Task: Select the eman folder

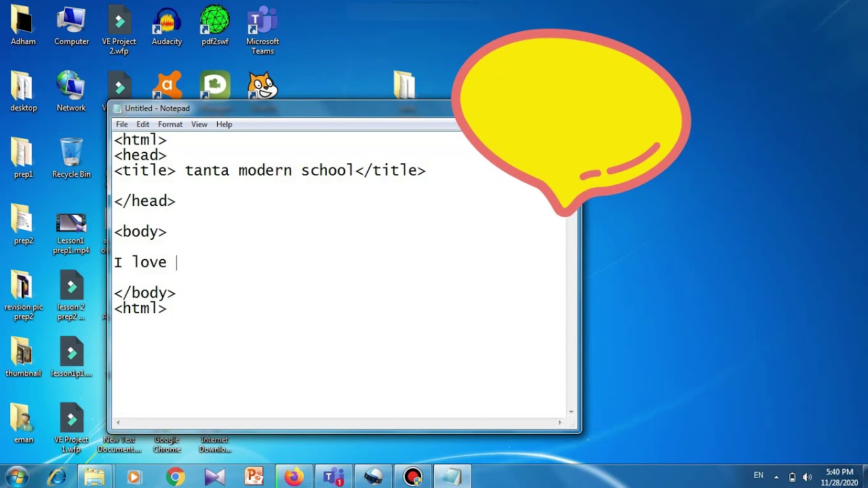Action: [x=23, y=424]
